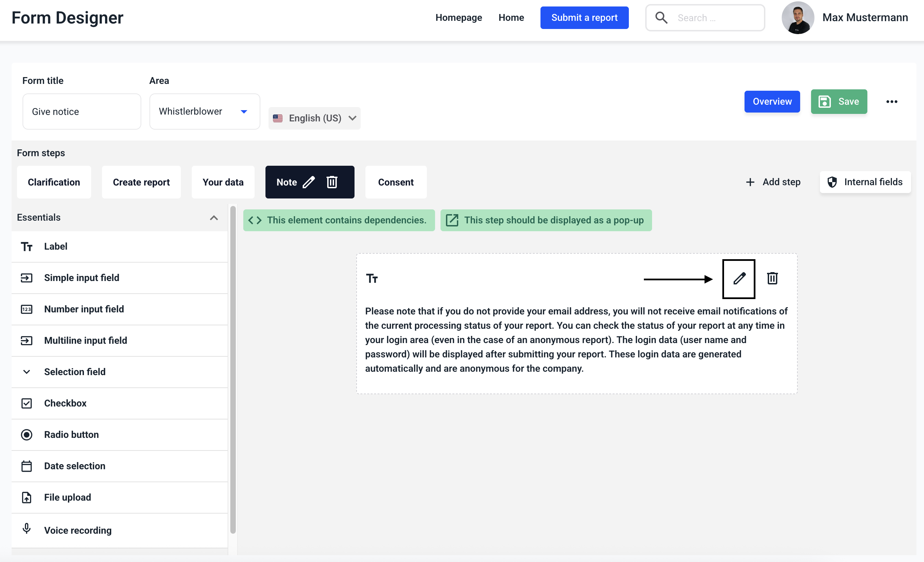Screen dimensions: 924x562
Task: Open the Create report step tab
Action: coord(141,182)
